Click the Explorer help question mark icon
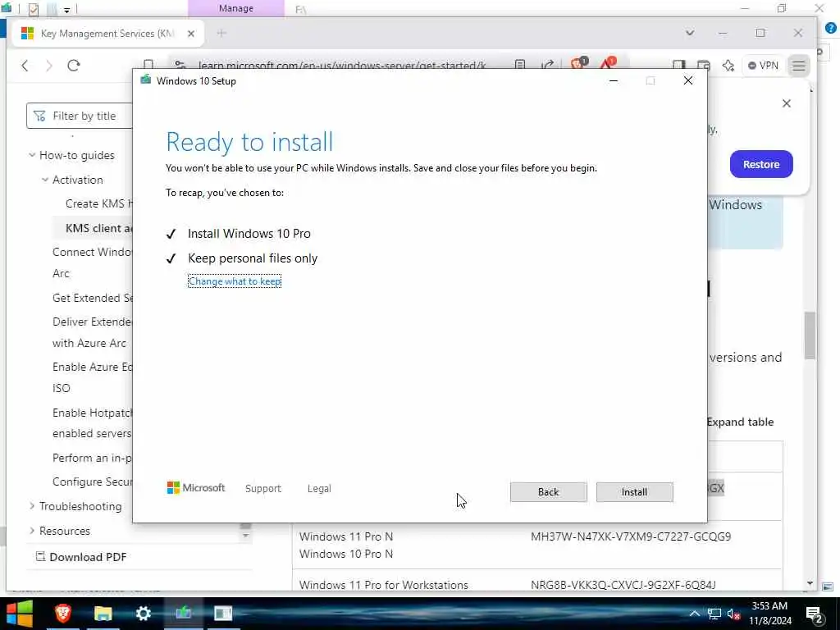Viewport: 840px width, 630px height. coord(830,29)
